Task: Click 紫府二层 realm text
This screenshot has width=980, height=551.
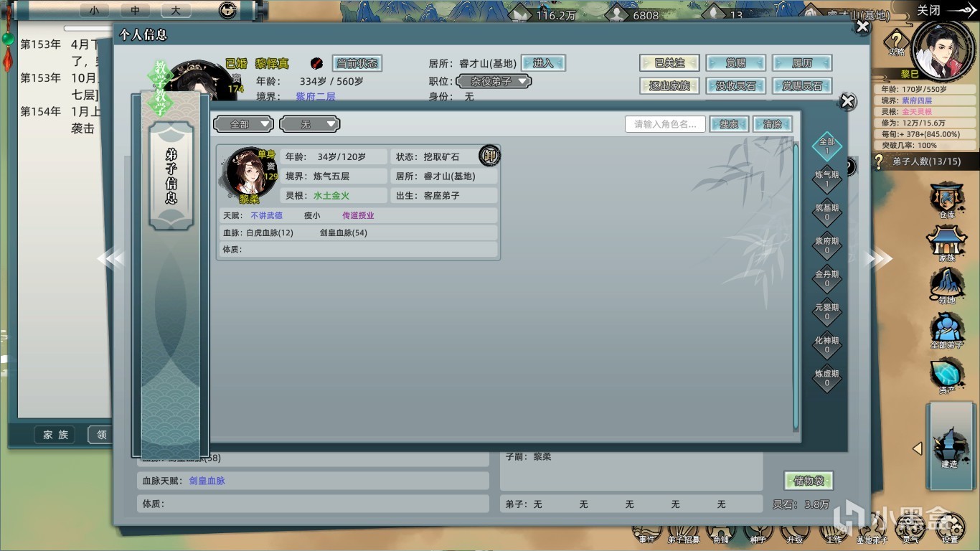Action: coord(316,96)
